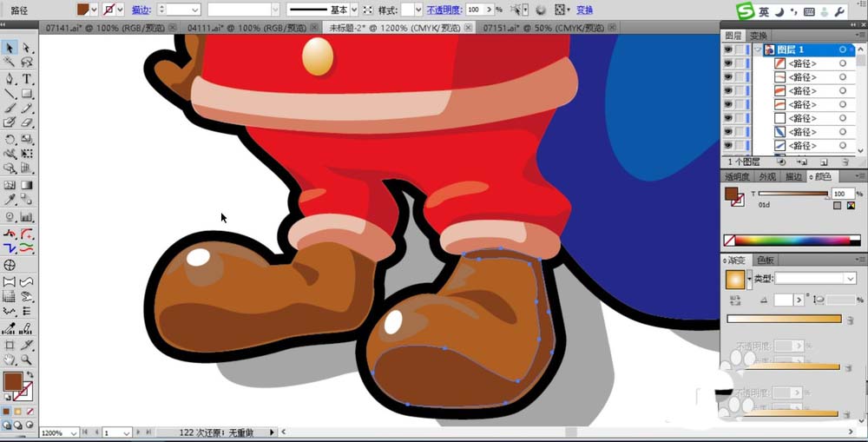This screenshot has height=442, width=868.
Task: Select the Blend tool
Action: pyautogui.click(x=26, y=200)
